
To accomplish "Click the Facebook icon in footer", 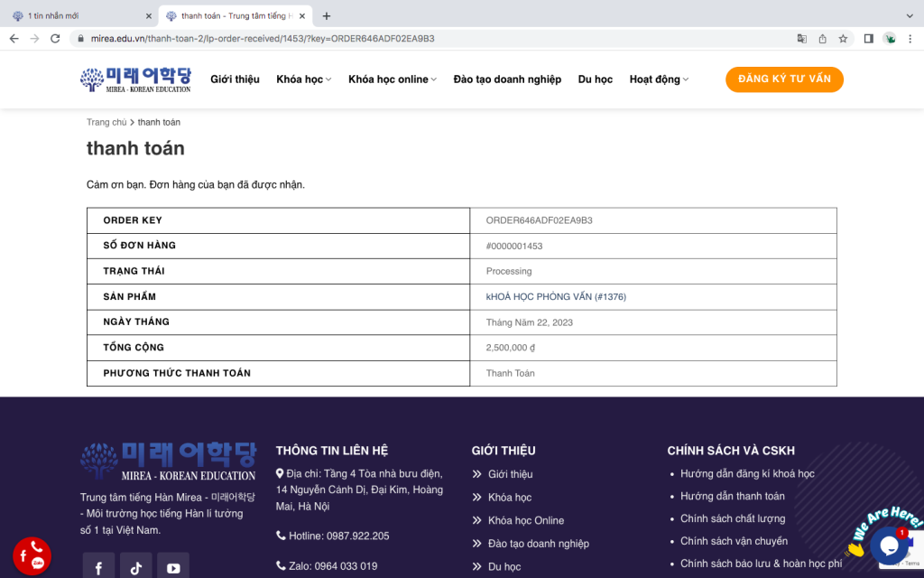I will pyautogui.click(x=98, y=567).
